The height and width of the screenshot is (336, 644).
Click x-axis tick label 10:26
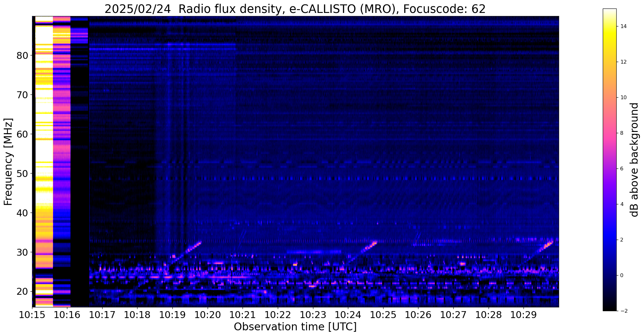(x=418, y=315)
